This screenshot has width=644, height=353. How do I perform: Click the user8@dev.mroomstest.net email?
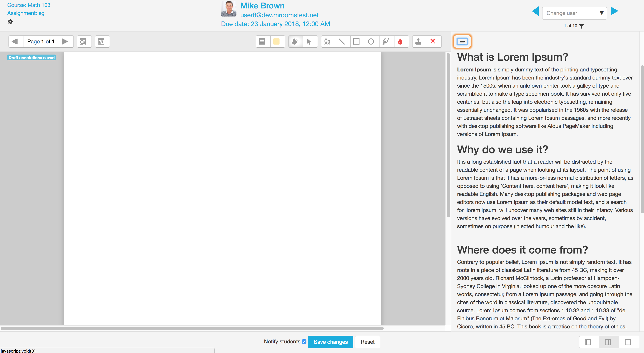(x=279, y=15)
